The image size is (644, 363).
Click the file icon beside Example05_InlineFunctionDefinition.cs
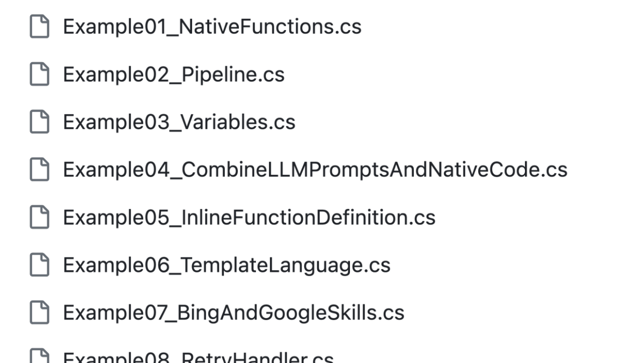pos(38,217)
